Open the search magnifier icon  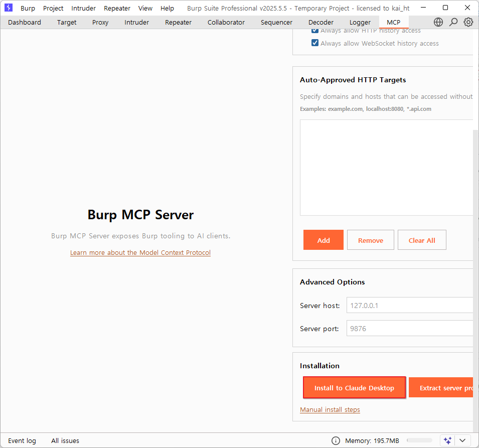coord(453,22)
